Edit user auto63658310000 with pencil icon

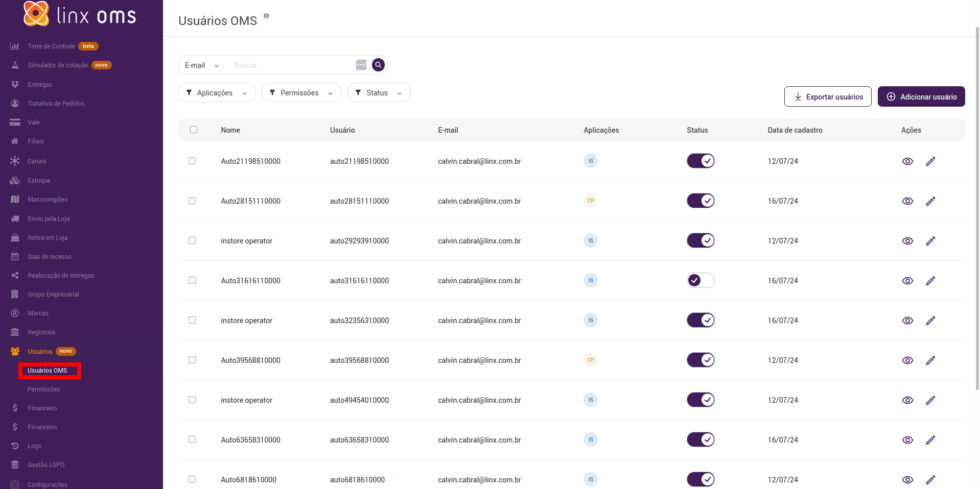[x=930, y=440]
